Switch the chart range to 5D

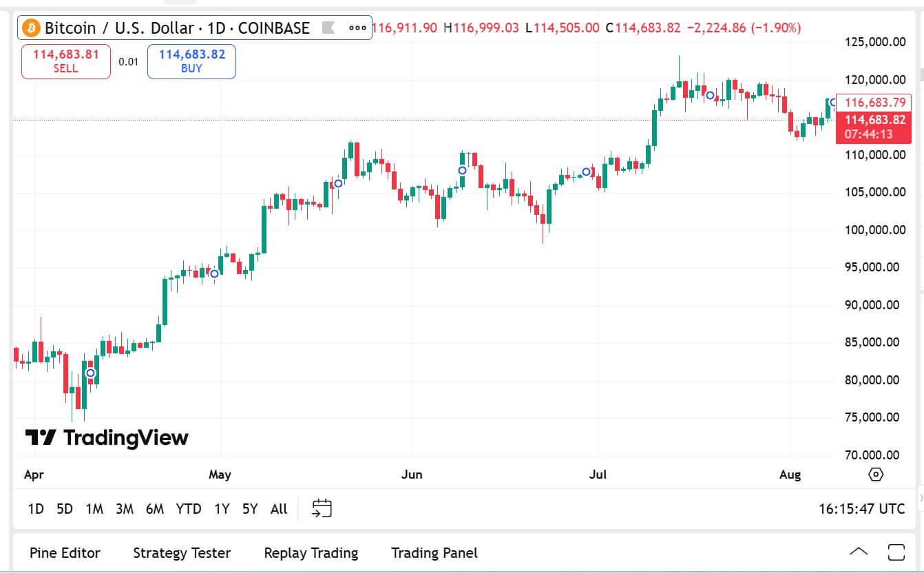click(x=65, y=509)
